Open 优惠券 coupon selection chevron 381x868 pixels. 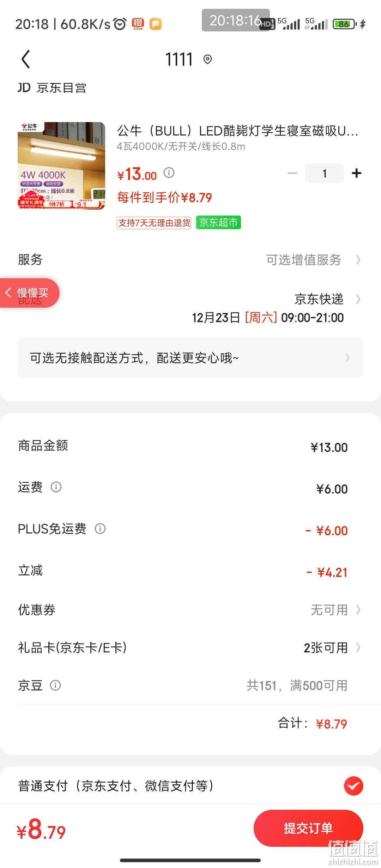pyautogui.click(x=358, y=609)
